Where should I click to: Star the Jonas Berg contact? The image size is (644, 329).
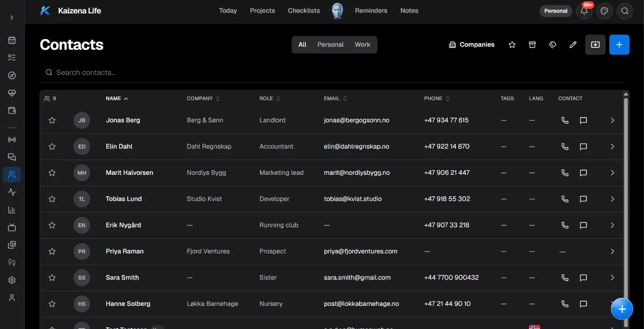[x=52, y=120]
